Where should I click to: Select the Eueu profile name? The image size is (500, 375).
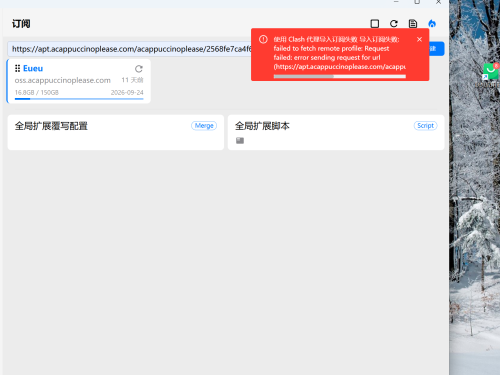(x=33, y=68)
